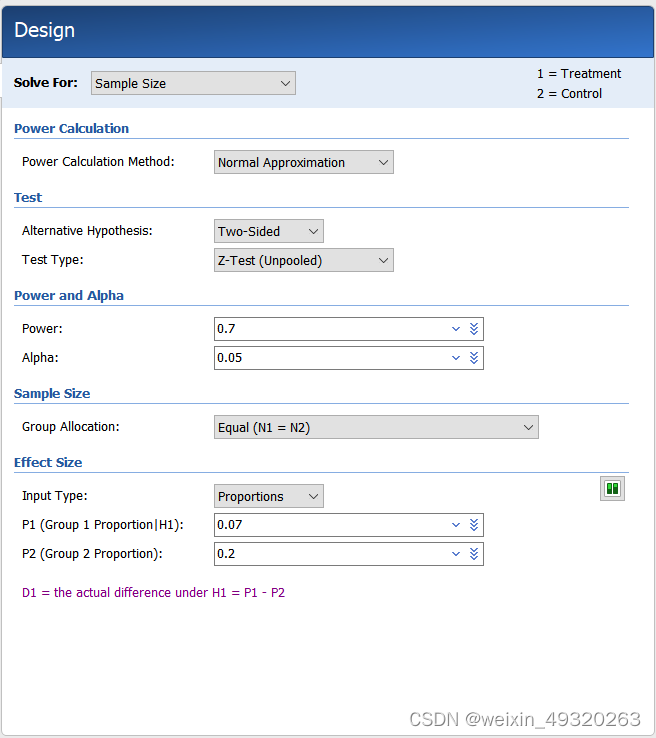Click the P1 Group 1 Proportion field
Viewport: 656px width, 738px height.
[330, 525]
